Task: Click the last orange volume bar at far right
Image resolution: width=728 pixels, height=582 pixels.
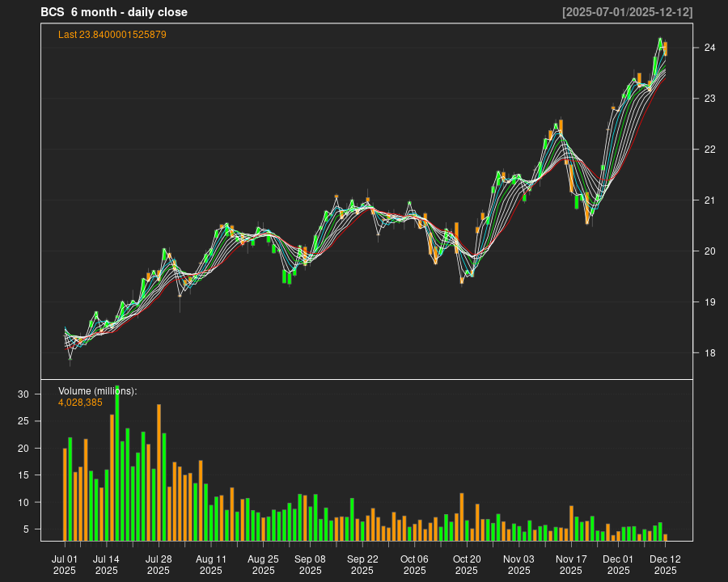Action: click(x=665, y=537)
